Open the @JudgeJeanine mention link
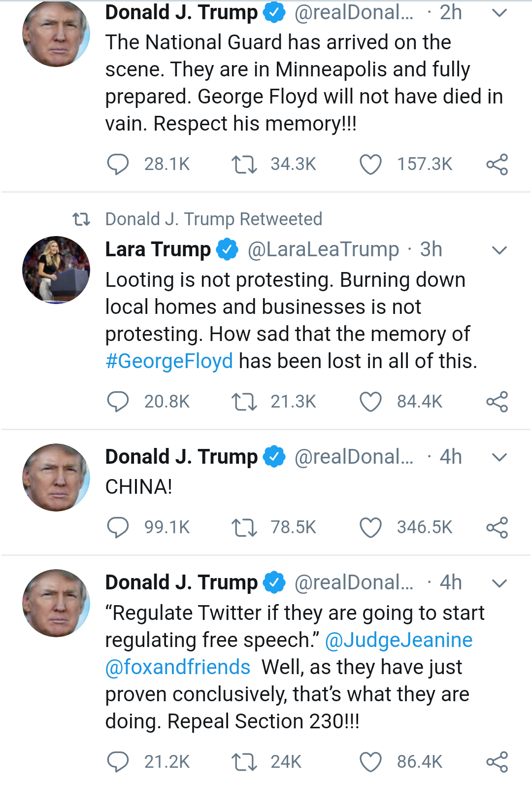The height and width of the screenshot is (786, 532). (x=399, y=640)
